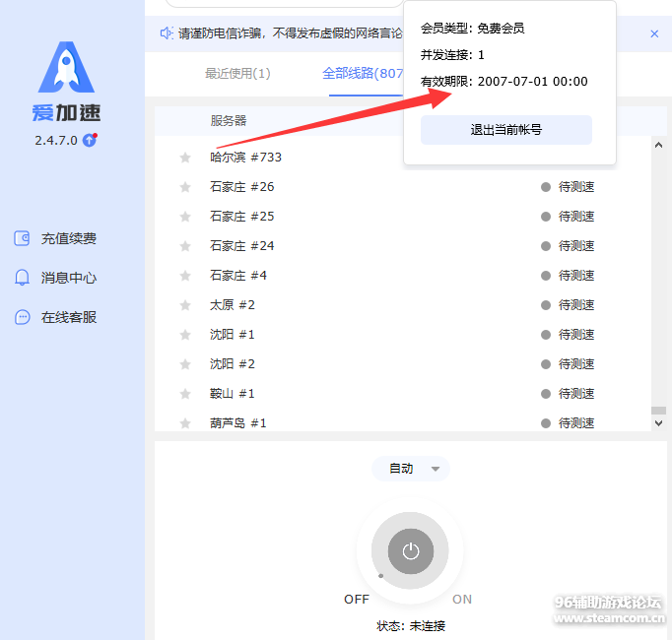The image size is (672, 640).
Task: Click 待测速 status for 鞍山 #1
Action: pyautogui.click(x=568, y=394)
